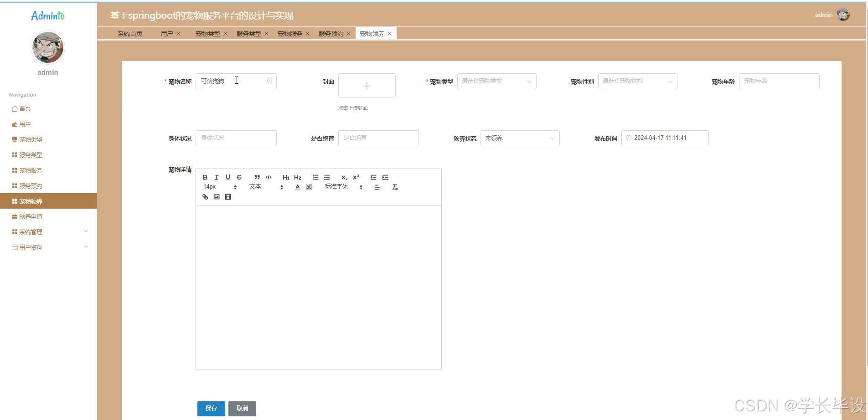Image resolution: width=868 pixels, height=420 pixels.
Task: Open the 宠物类型 select dropdown
Action: click(496, 81)
